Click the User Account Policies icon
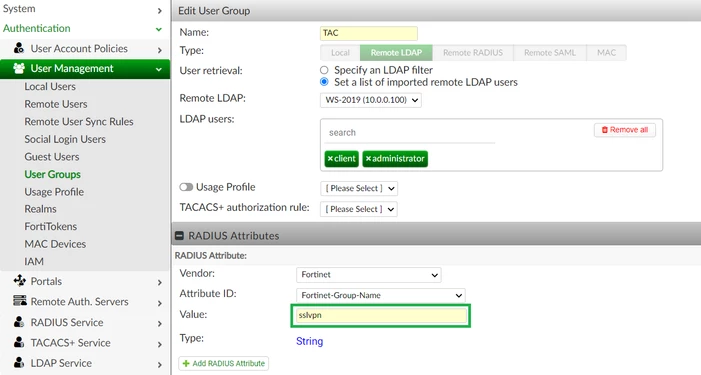This screenshot has height=375, width=701. click(x=19, y=48)
